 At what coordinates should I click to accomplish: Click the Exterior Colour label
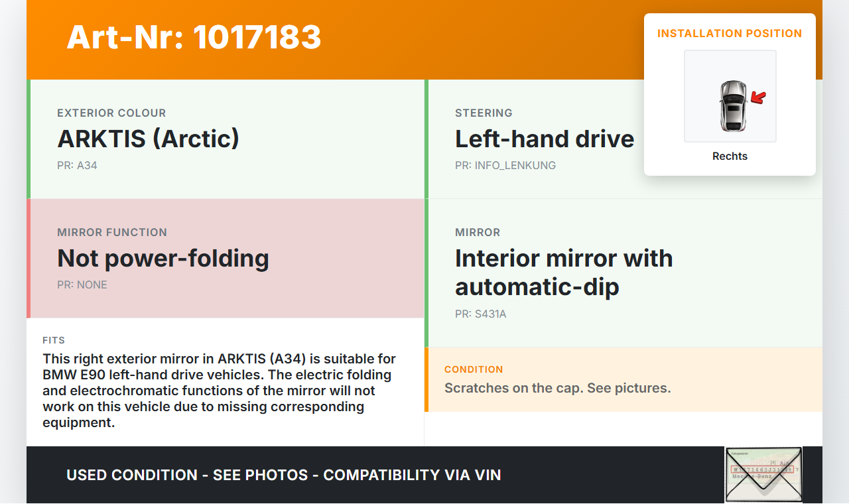point(111,113)
